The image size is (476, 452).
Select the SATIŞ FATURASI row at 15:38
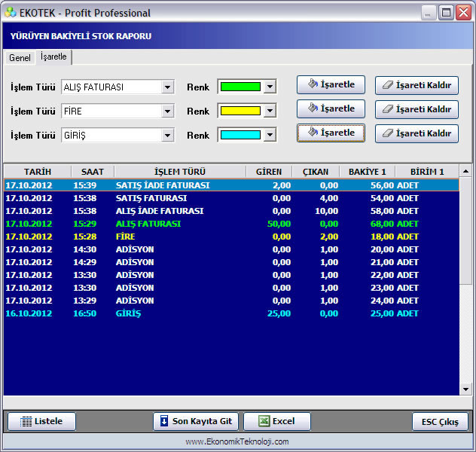point(232,198)
